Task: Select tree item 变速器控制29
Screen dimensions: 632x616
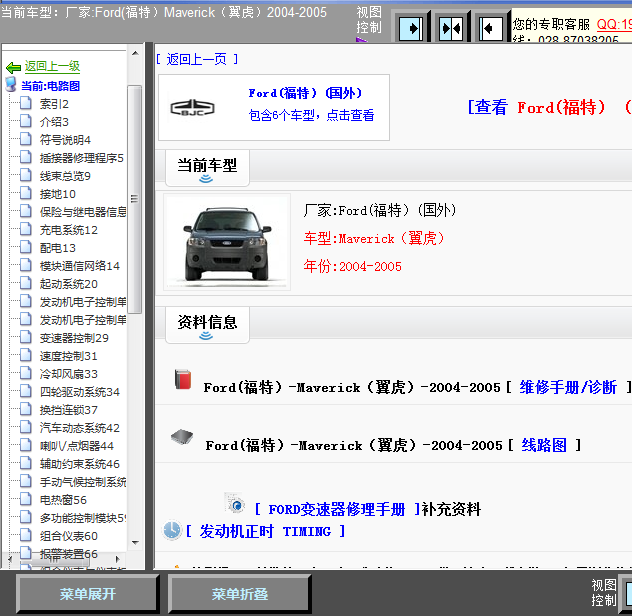Action: pyautogui.click(x=74, y=338)
